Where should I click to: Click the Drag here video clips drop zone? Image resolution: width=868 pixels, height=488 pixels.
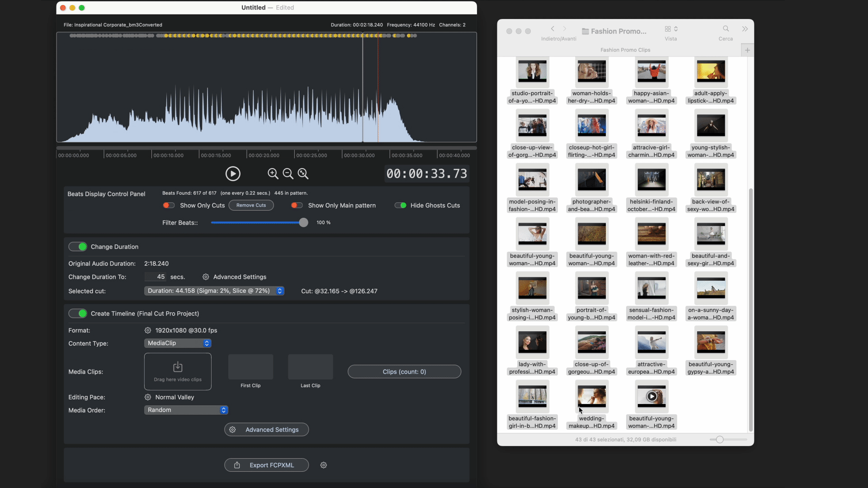178,371
